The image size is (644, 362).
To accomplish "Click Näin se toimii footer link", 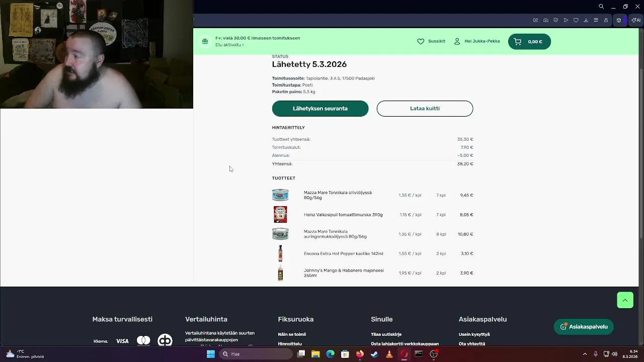I will coord(292,334).
